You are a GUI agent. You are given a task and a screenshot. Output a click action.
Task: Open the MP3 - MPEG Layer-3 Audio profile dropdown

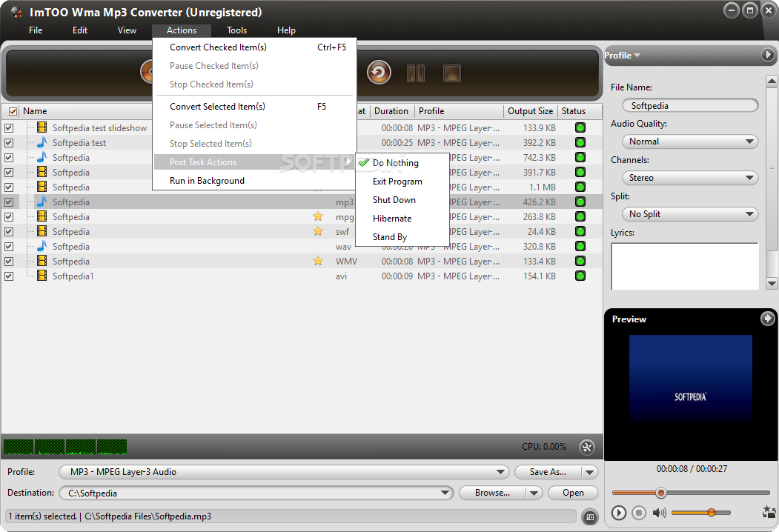pos(284,472)
